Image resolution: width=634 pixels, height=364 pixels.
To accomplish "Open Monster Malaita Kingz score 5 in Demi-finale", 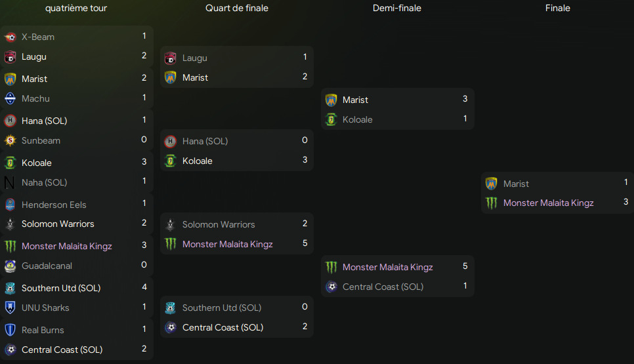I will [x=465, y=266].
